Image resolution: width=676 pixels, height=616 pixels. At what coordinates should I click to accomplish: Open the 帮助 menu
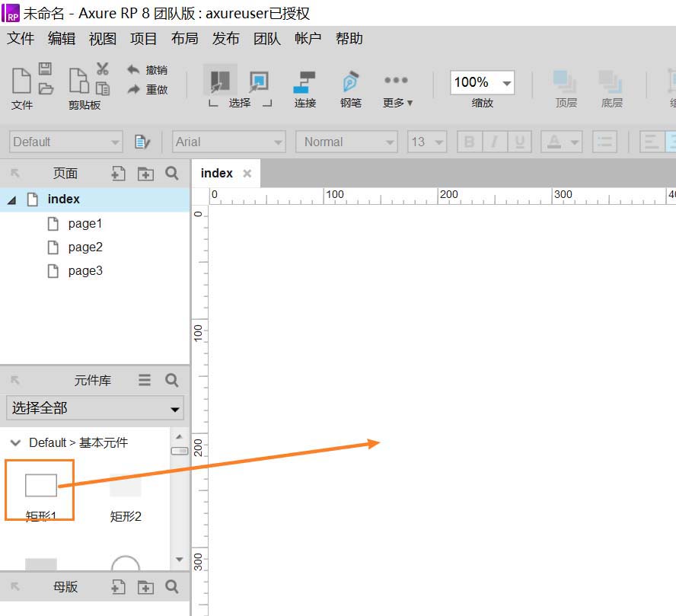point(349,38)
